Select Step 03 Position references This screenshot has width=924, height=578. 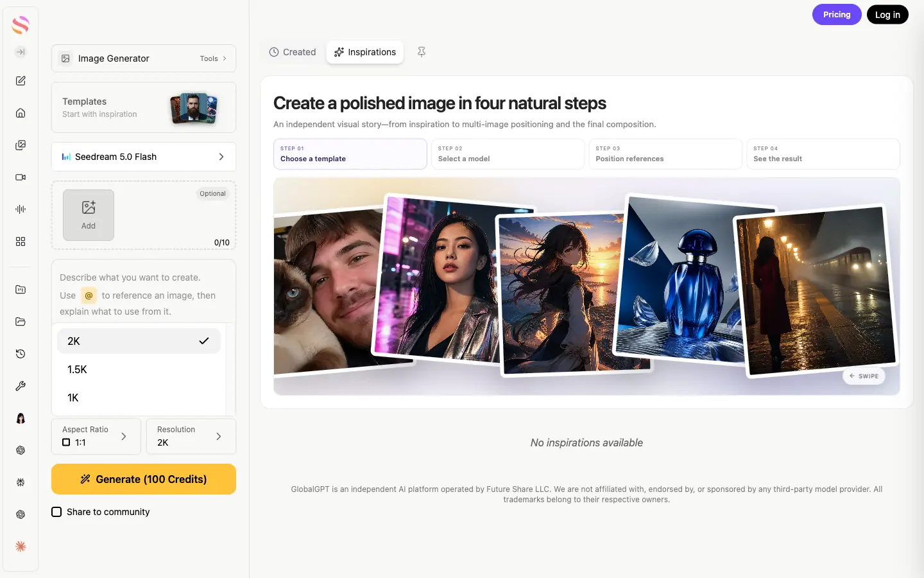(x=665, y=154)
